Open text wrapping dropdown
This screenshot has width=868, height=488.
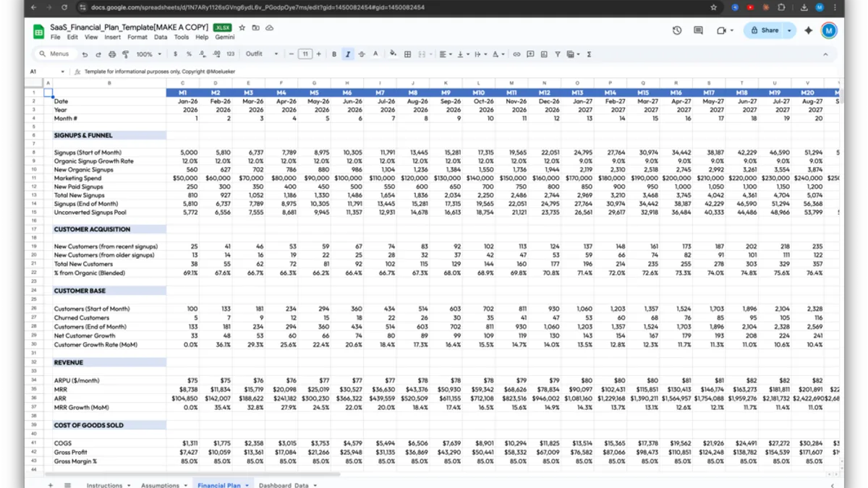[x=479, y=54]
